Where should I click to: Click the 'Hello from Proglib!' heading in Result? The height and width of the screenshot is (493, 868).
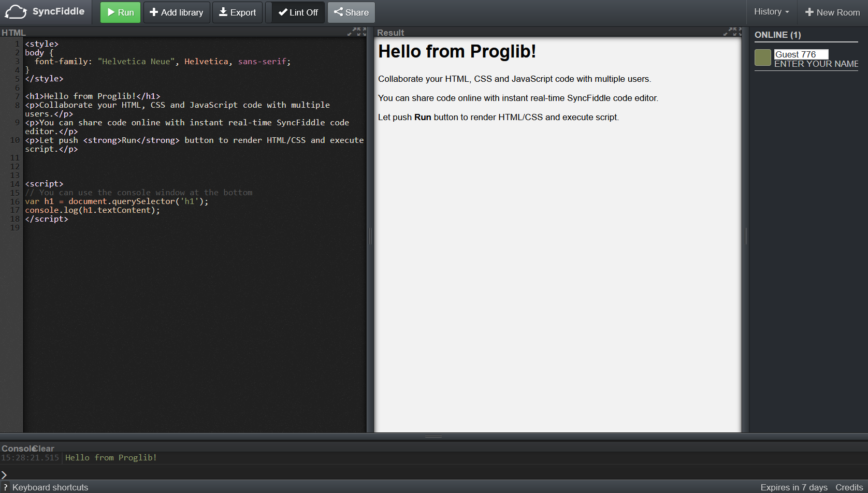click(457, 52)
